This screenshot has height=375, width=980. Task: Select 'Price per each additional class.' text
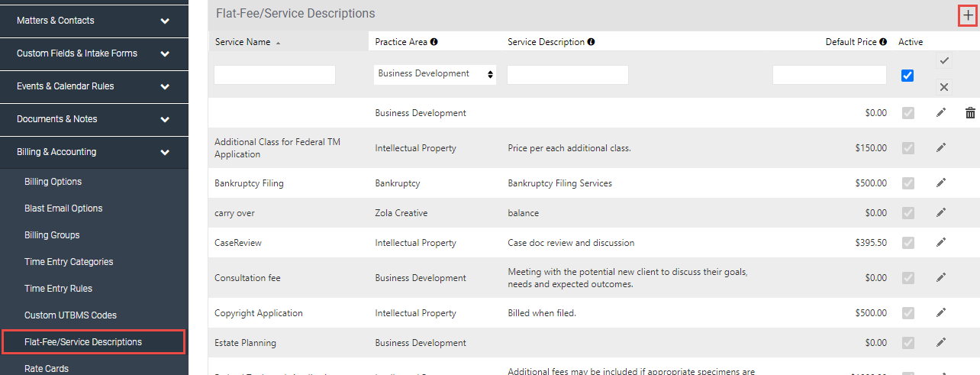coord(569,148)
